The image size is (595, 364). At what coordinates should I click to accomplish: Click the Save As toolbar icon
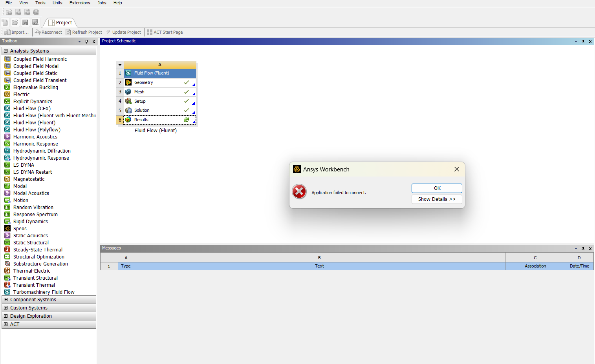click(35, 22)
